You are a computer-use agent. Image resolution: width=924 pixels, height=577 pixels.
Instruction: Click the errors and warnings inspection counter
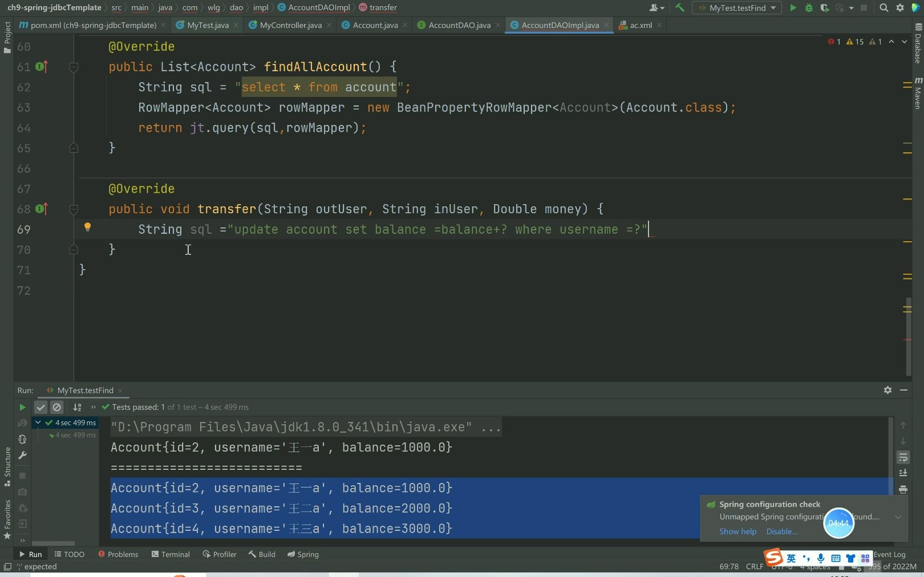854,42
